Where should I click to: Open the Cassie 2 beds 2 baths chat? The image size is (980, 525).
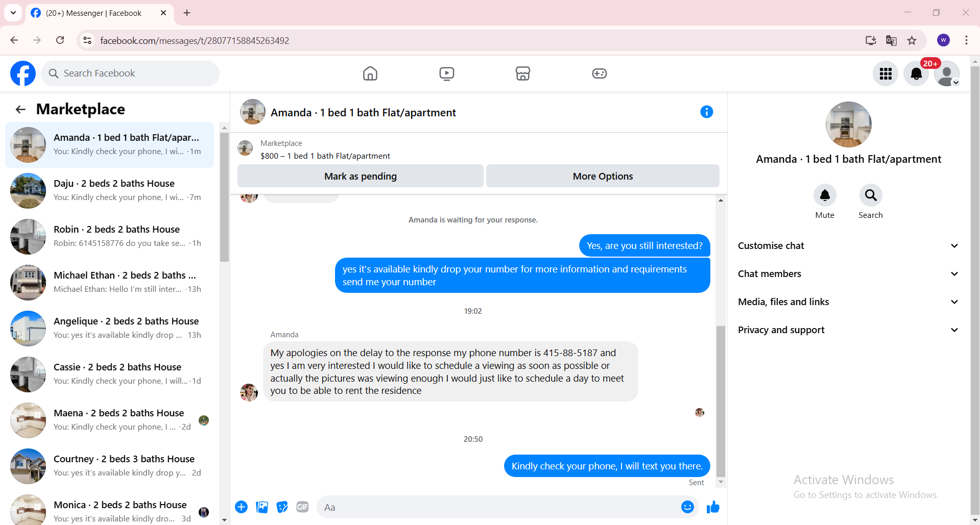tap(109, 374)
